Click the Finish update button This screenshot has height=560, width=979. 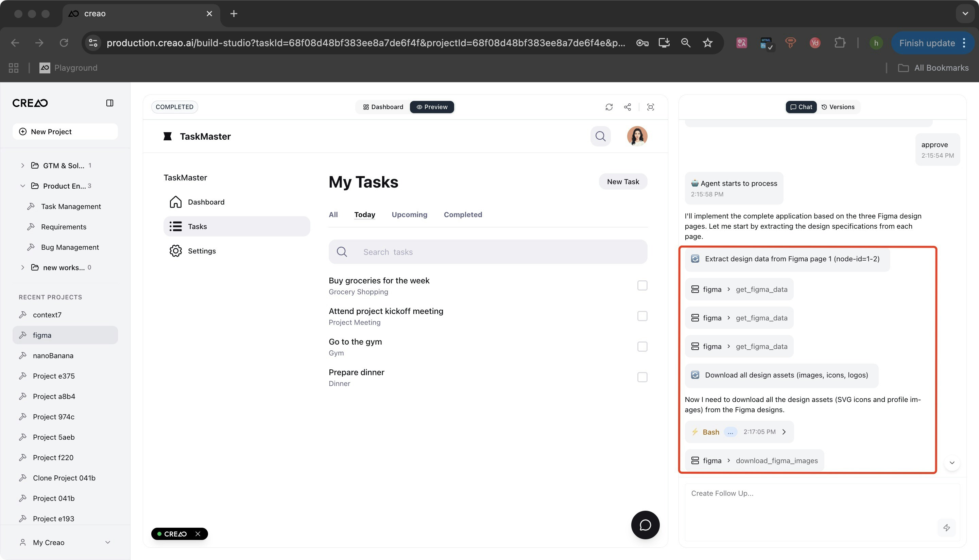pos(927,43)
